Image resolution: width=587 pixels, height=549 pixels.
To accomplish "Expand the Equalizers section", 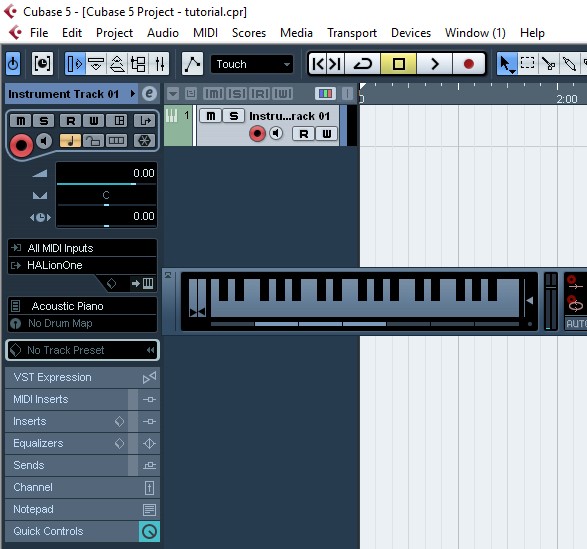I will point(82,443).
